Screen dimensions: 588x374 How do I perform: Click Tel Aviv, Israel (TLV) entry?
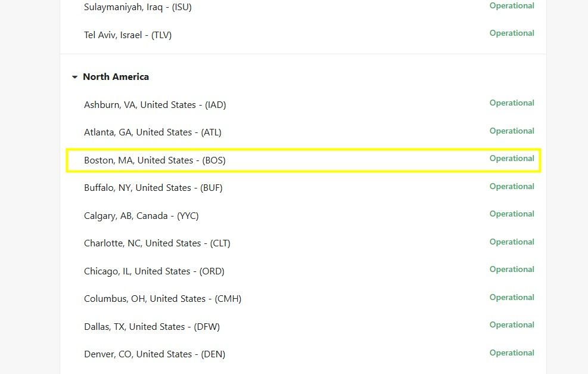click(x=128, y=35)
